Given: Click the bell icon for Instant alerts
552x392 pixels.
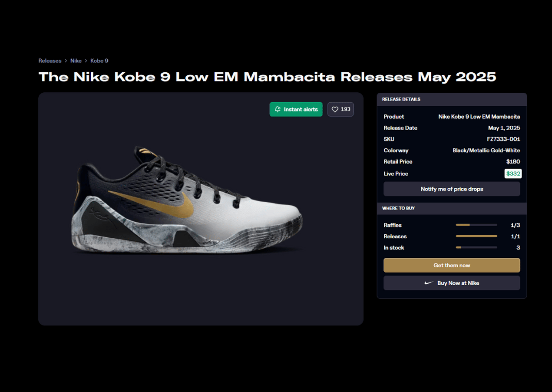Looking at the screenshot, I should [278, 109].
